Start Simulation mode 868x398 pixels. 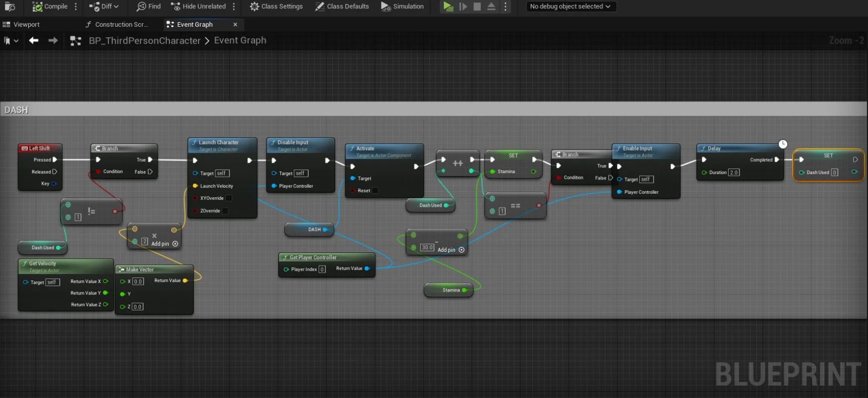[x=402, y=6]
